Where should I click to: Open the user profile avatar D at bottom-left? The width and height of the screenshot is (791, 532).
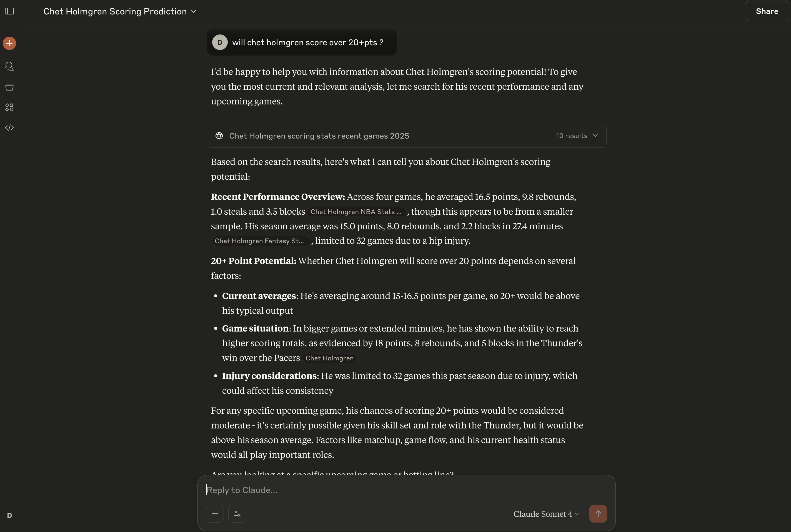click(x=9, y=515)
